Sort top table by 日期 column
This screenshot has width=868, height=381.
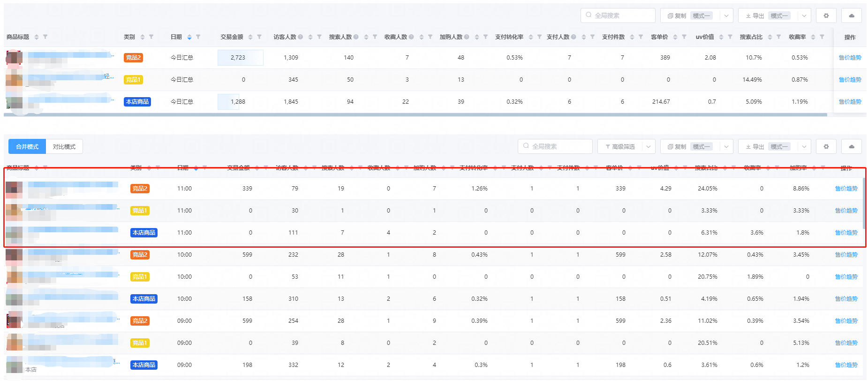point(189,37)
